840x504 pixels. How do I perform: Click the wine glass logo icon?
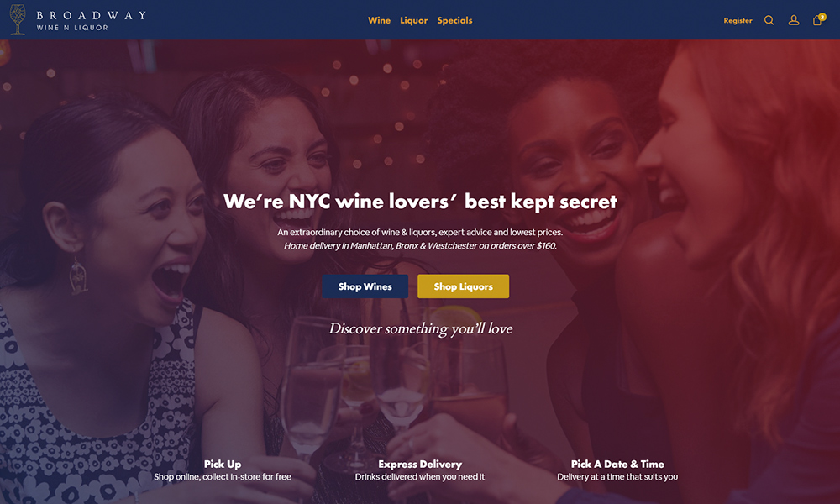coord(18,20)
